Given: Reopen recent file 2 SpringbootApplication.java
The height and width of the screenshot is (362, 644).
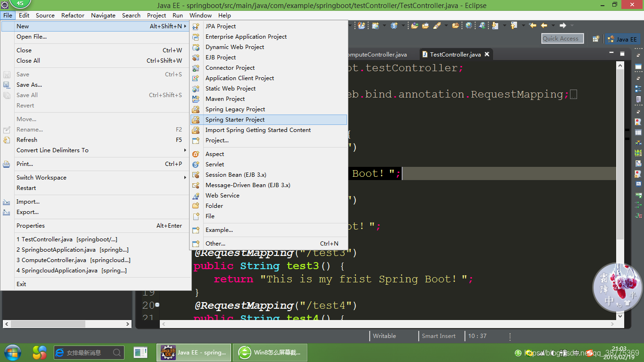Looking at the screenshot, I should [96, 250].
